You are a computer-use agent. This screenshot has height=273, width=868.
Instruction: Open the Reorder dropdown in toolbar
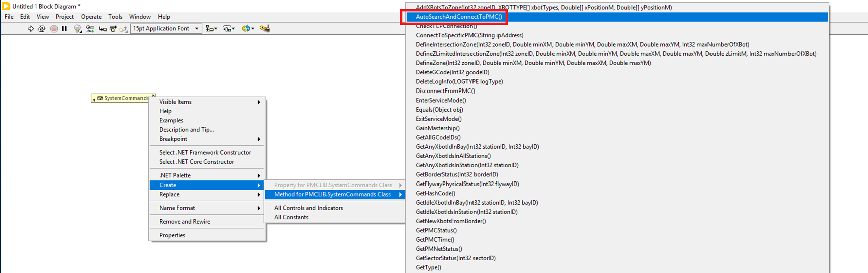click(x=248, y=29)
